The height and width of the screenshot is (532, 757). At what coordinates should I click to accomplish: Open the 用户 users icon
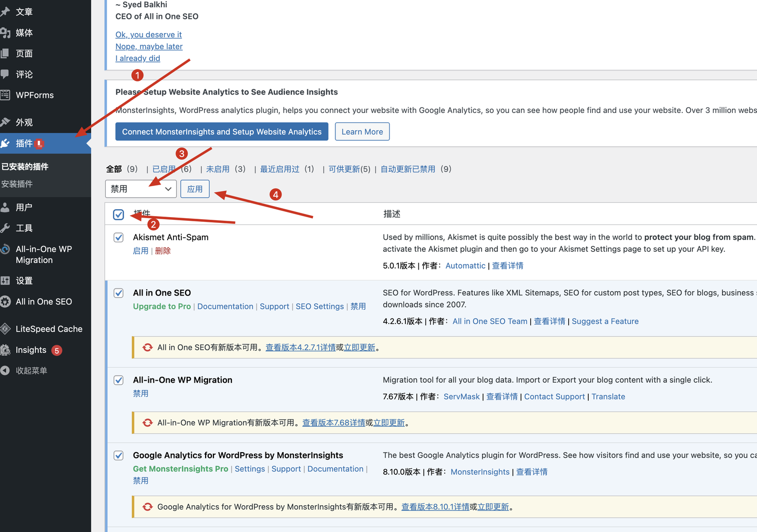coord(5,207)
